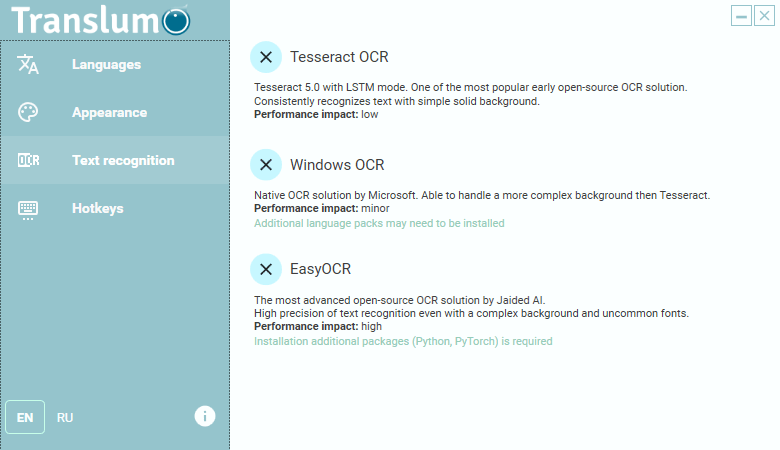The image size is (780, 450).
Task: Click 'Performance impact: high' text
Action: (318, 326)
